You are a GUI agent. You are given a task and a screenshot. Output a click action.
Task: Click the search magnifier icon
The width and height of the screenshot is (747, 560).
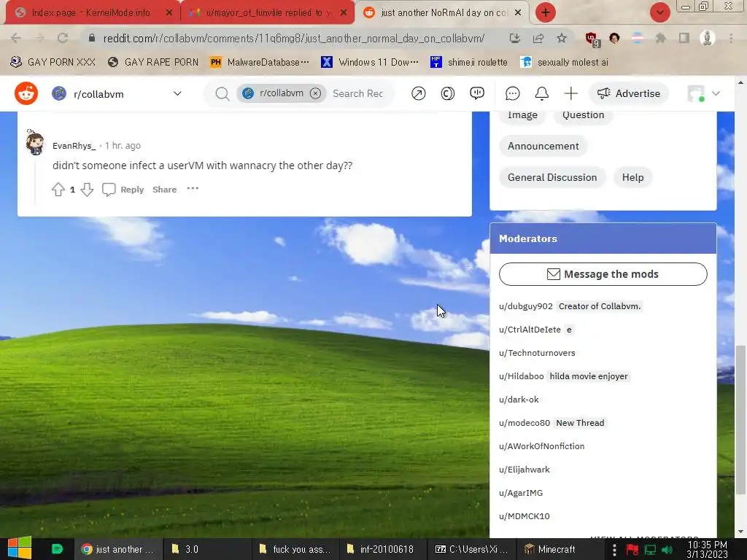[222, 94]
